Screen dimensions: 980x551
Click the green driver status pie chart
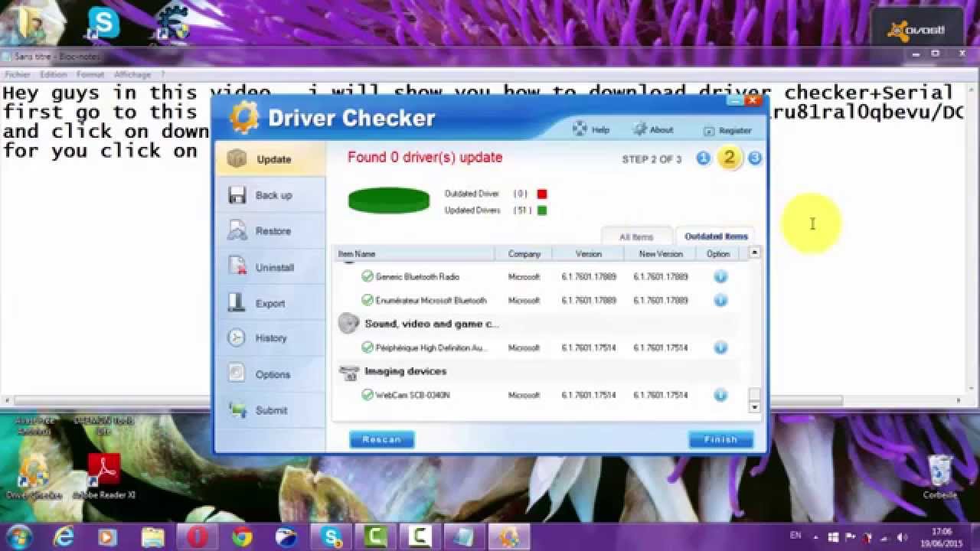[x=389, y=201]
